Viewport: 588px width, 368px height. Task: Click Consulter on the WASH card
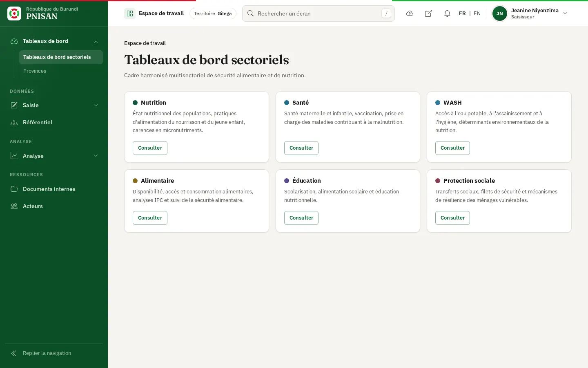[452, 148]
